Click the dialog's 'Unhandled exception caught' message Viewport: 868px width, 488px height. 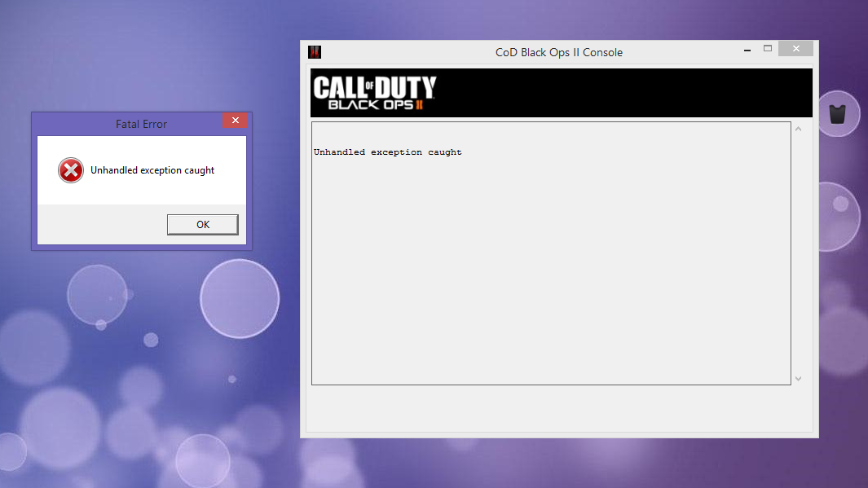pos(152,170)
